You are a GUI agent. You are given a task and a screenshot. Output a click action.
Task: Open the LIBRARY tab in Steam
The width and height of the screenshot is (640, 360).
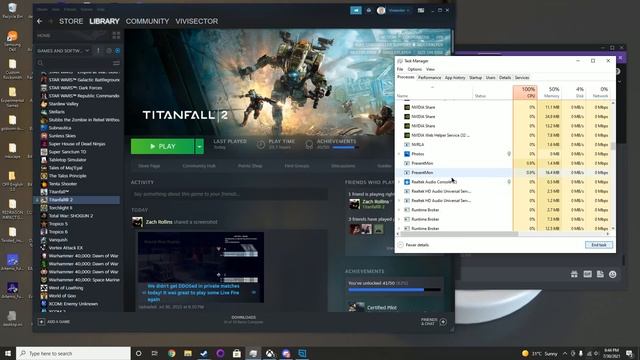click(x=104, y=21)
